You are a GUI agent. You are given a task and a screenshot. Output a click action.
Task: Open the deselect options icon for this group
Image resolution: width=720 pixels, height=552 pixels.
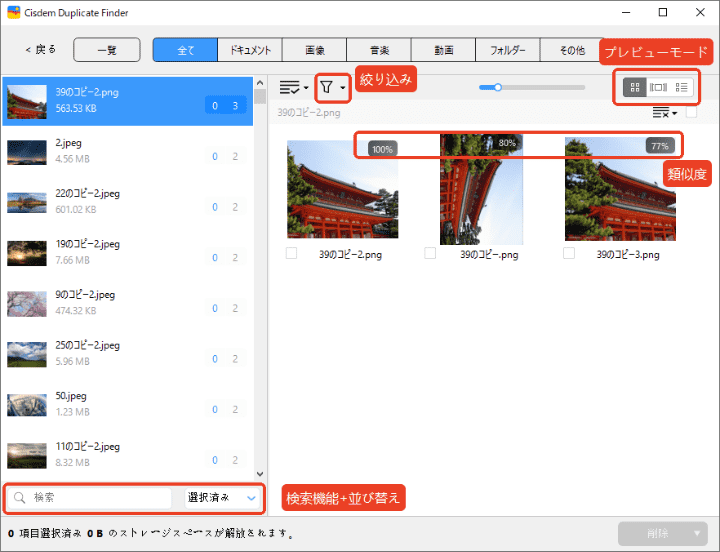coord(656,113)
